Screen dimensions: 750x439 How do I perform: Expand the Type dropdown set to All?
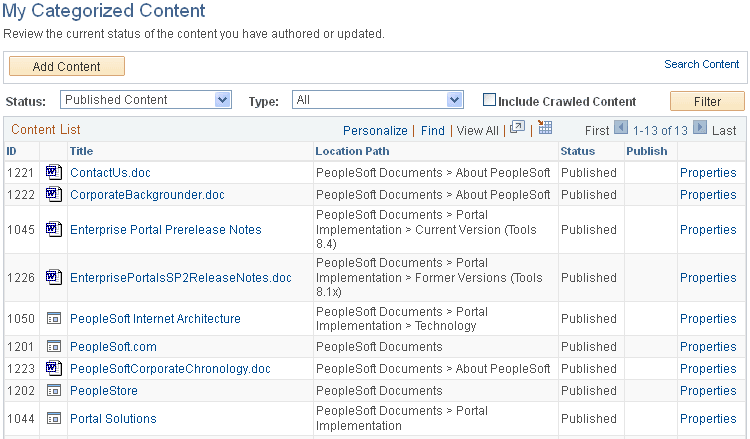pos(377,100)
